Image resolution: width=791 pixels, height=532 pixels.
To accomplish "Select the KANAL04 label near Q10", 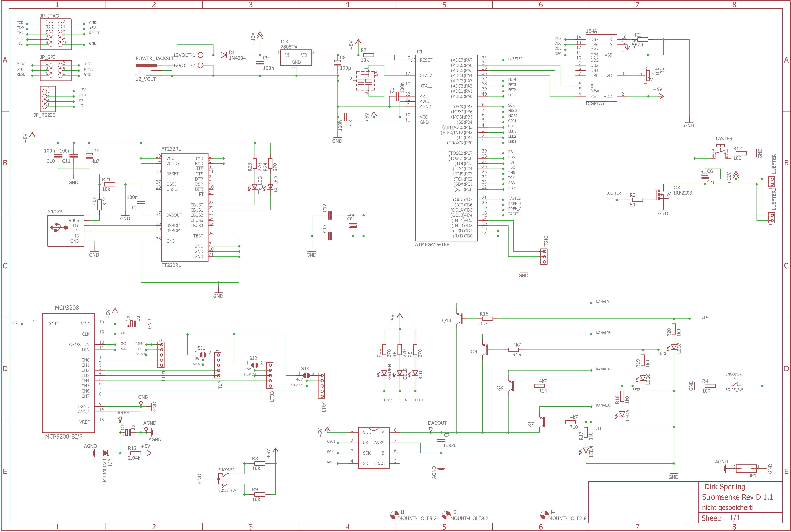I will point(603,302).
